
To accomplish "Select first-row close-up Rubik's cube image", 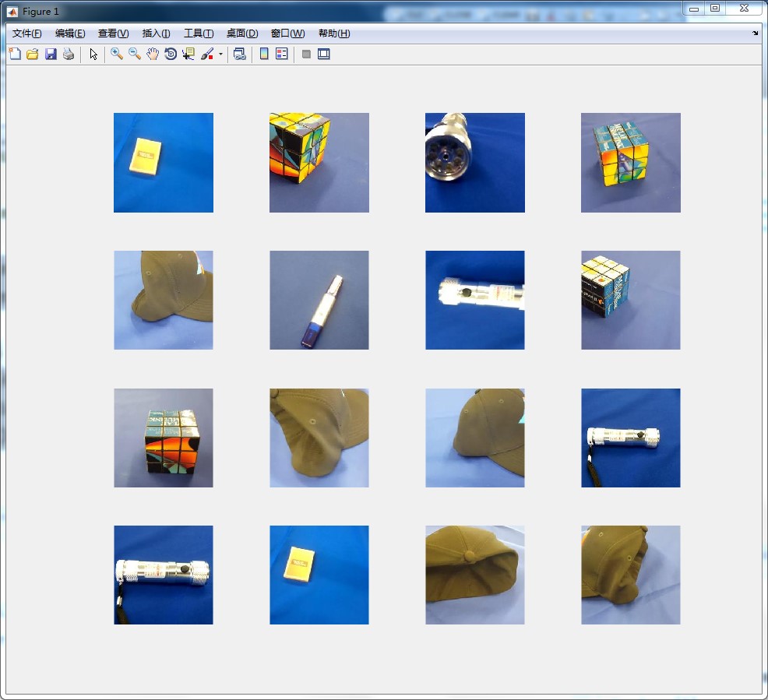I will click(x=319, y=163).
